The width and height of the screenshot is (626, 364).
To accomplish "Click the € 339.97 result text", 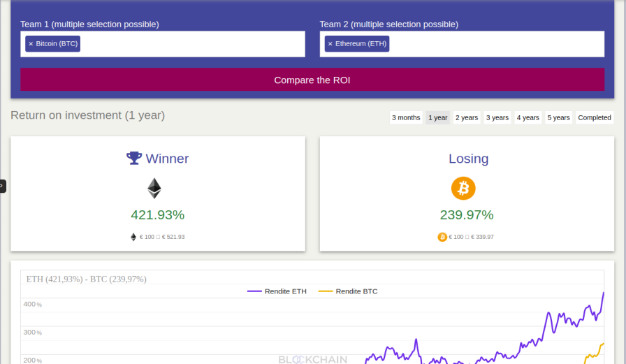I will (482, 237).
